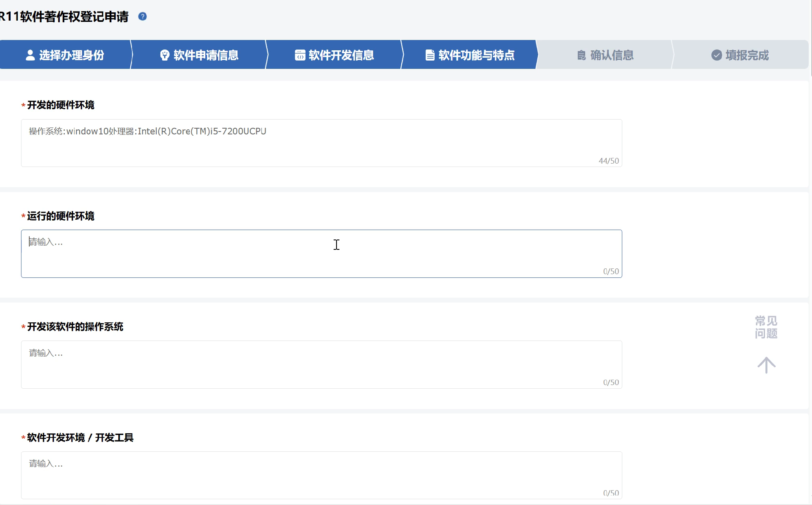Jump to the 确认信息 step
The width and height of the screenshot is (812, 505).
tap(612, 55)
